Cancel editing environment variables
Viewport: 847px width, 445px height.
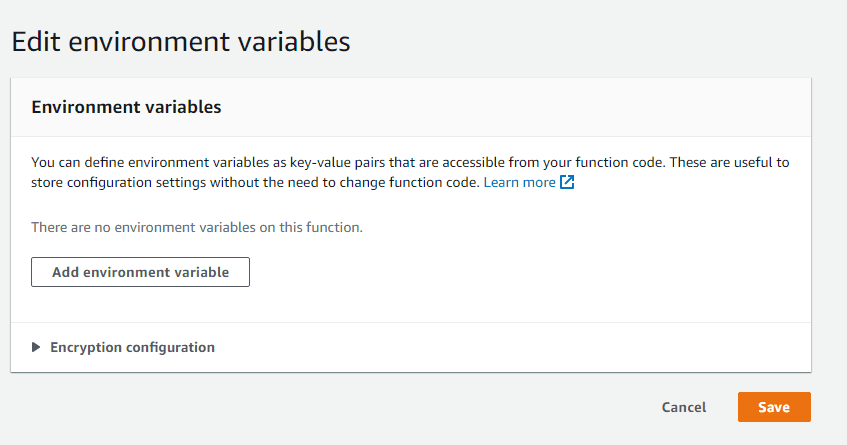point(684,407)
